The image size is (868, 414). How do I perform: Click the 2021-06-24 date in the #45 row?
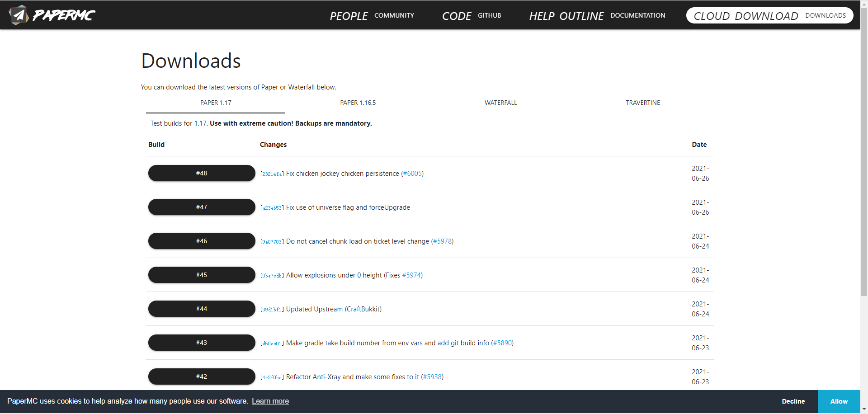[700, 275]
